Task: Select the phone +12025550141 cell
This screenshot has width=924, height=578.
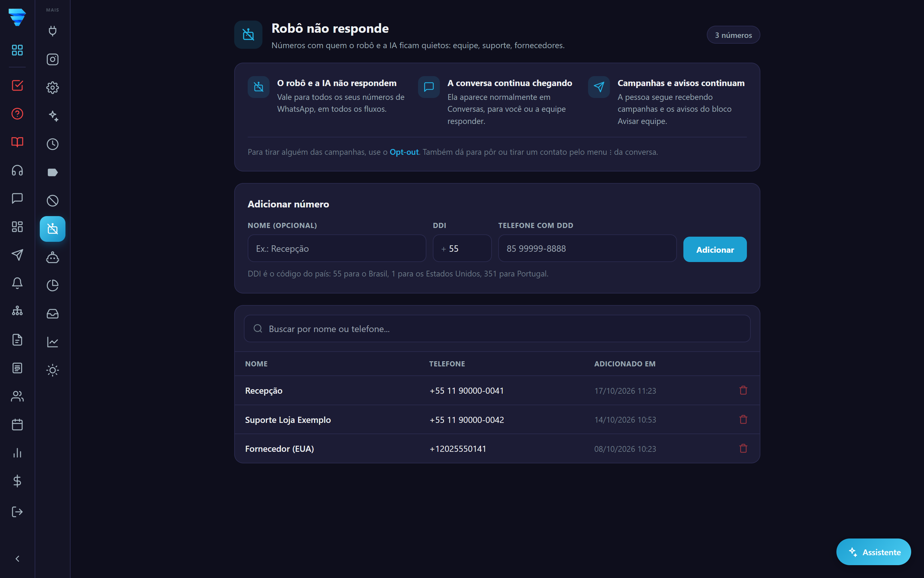Action: (x=458, y=449)
